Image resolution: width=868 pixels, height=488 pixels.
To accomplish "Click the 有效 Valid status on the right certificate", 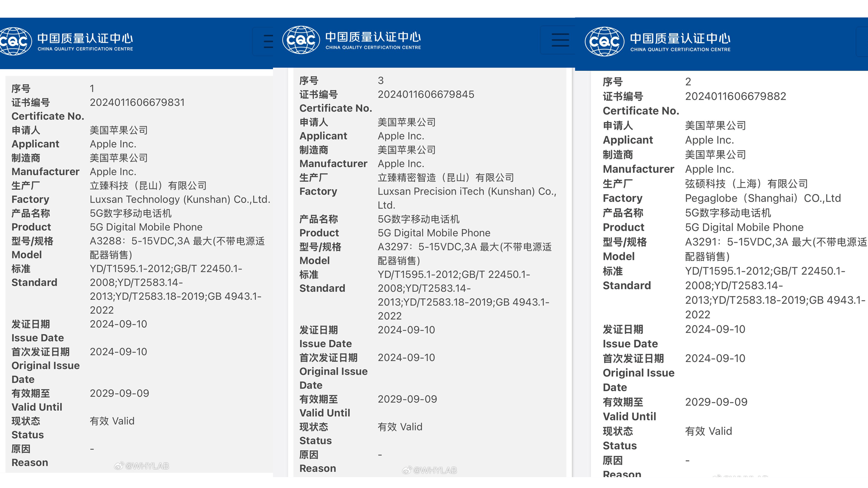I will (x=708, y=431).
